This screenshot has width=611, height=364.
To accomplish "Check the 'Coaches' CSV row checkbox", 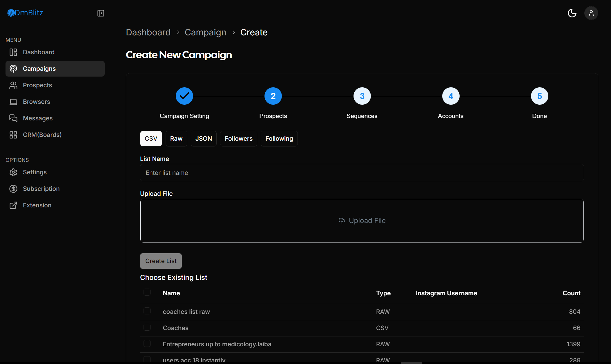I will click(x=147, y=327).
